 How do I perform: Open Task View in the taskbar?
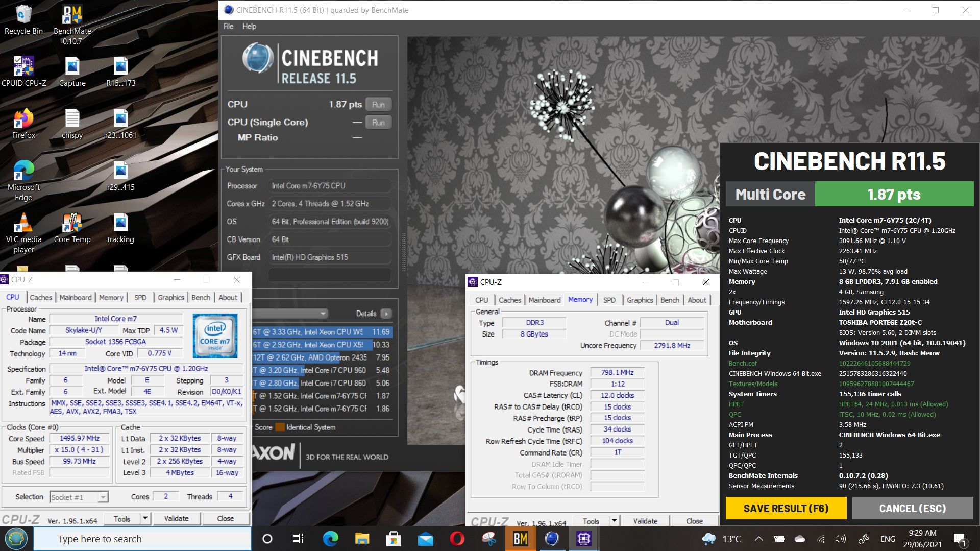298,538
